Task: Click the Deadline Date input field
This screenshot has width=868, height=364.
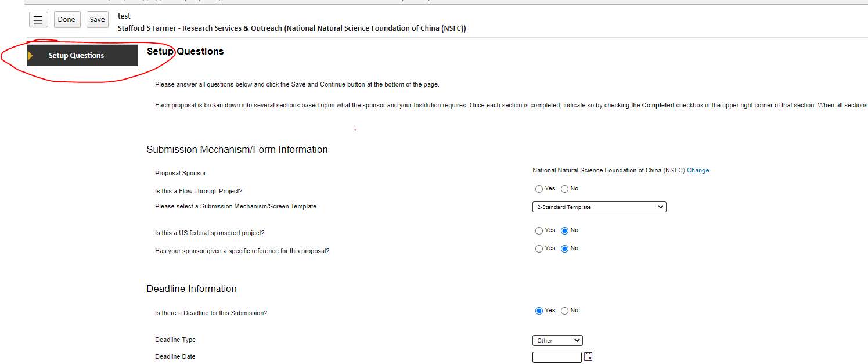Action: [x=556, y=357]
